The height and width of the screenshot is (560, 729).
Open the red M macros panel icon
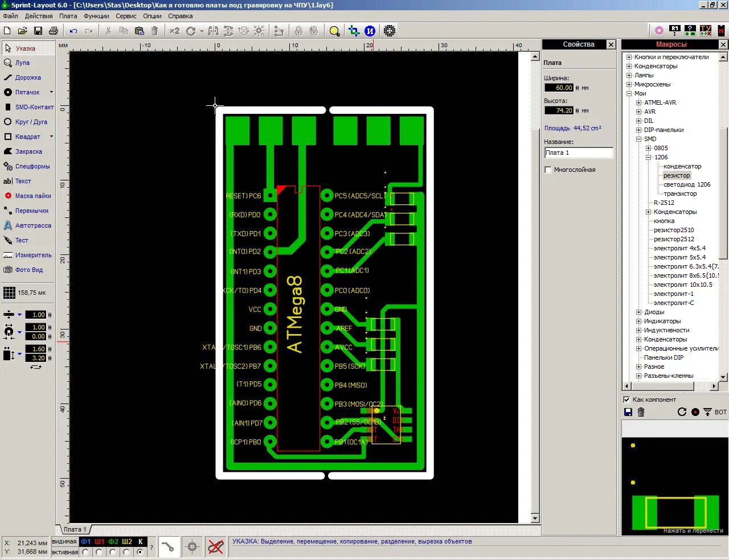[x=722, y=31]
